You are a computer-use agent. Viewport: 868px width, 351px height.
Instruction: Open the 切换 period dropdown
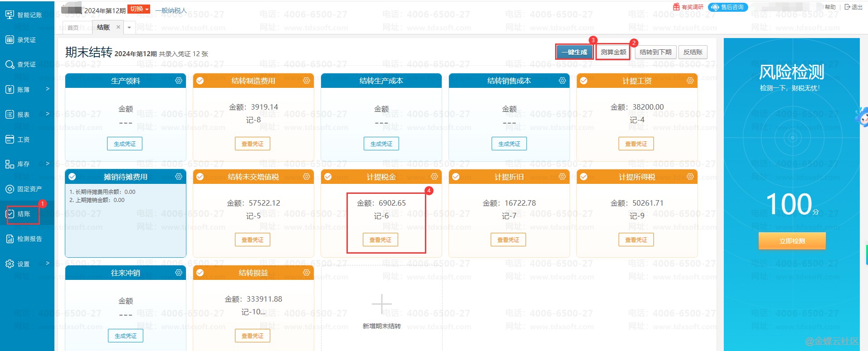pos(139,9)
